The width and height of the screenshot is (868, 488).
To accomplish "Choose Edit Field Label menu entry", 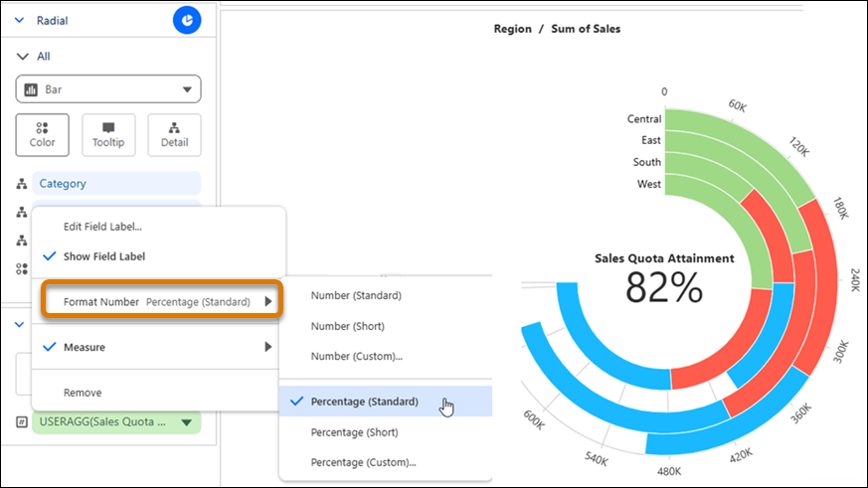I will (102, 227).
